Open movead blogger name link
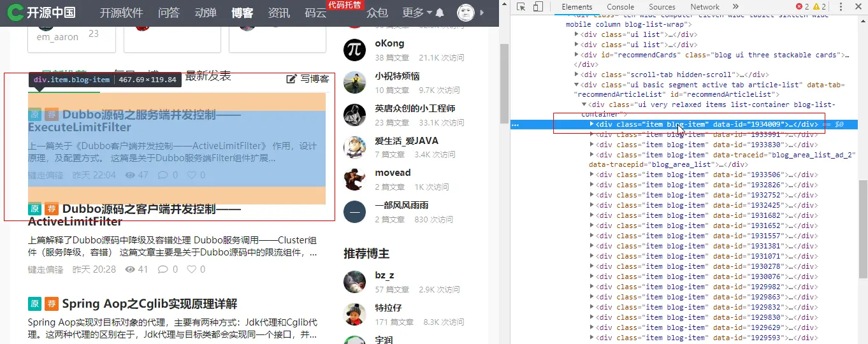The width and height of the screenshot is (868, 344). click(393, 173)
